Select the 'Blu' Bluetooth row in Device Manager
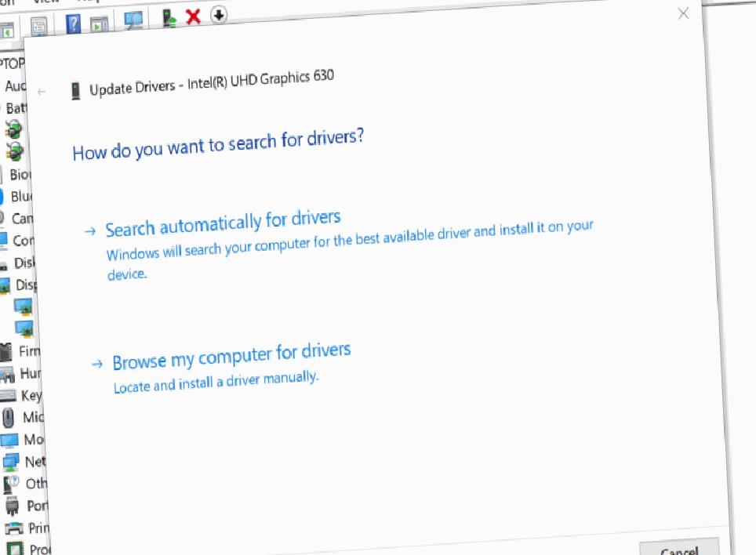Image resolution: width=756 pixels, height=555 pixels. click(x=22, y=197)
